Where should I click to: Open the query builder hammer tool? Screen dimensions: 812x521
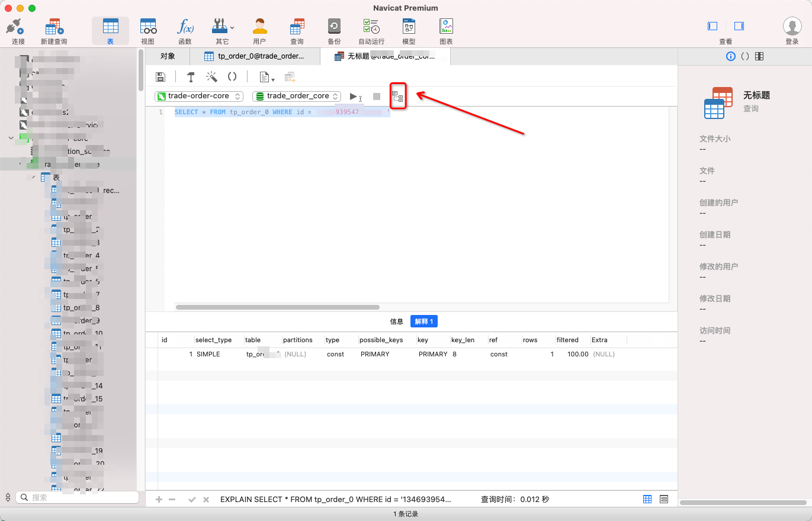pyautogui.click(x=191, y=77)
